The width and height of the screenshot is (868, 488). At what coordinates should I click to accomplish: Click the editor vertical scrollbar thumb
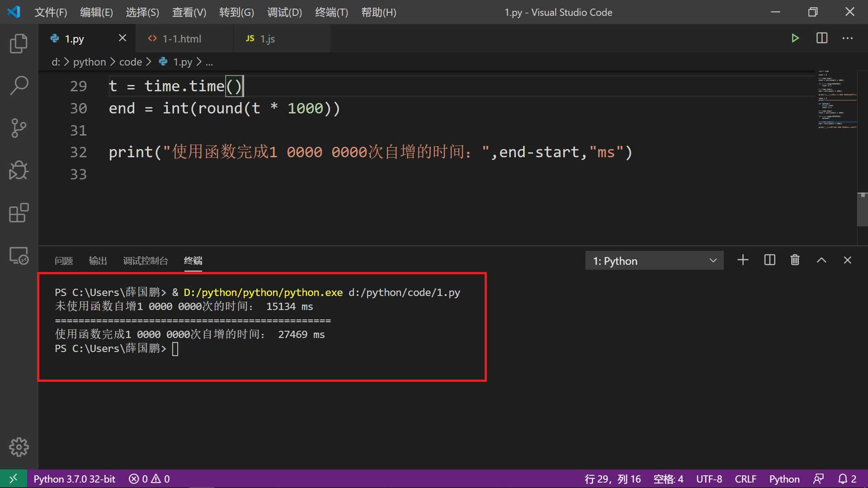pyautogui.click(x=863, y=209)
